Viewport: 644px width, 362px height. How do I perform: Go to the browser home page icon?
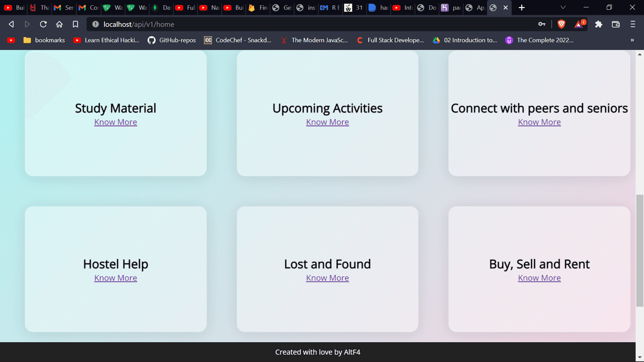59,24
